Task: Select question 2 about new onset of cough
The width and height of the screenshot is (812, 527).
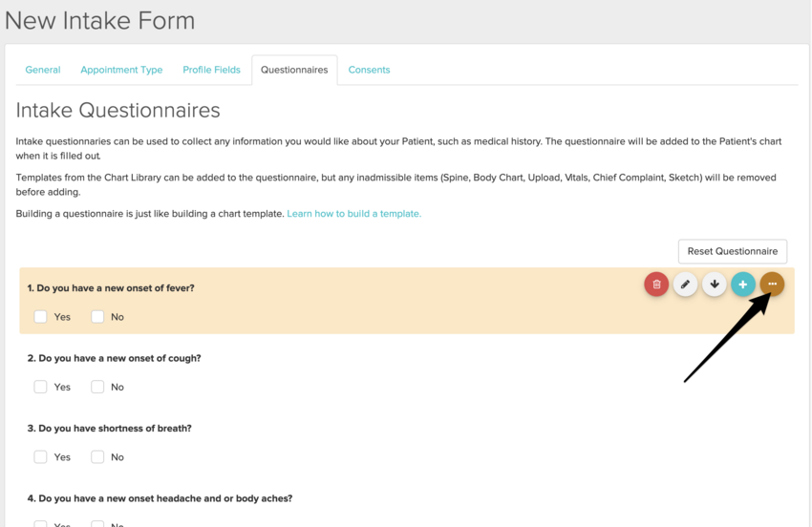Action: point(114,358)
